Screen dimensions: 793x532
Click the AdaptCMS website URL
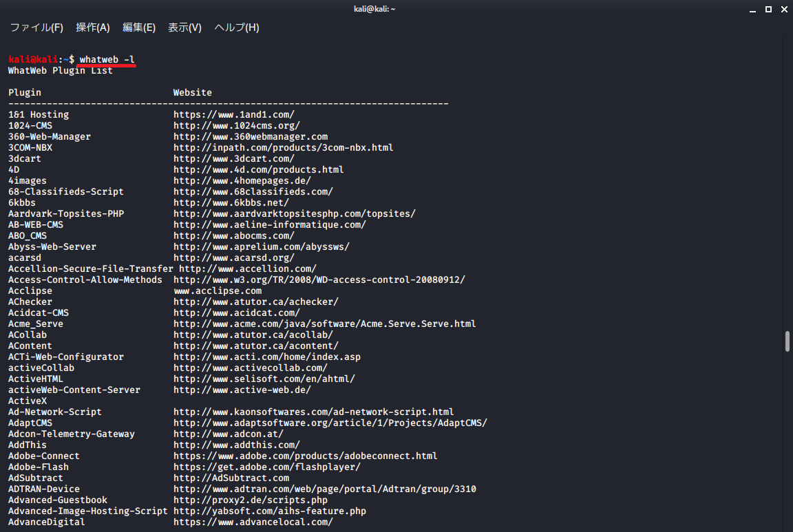(x=330, y=423)
